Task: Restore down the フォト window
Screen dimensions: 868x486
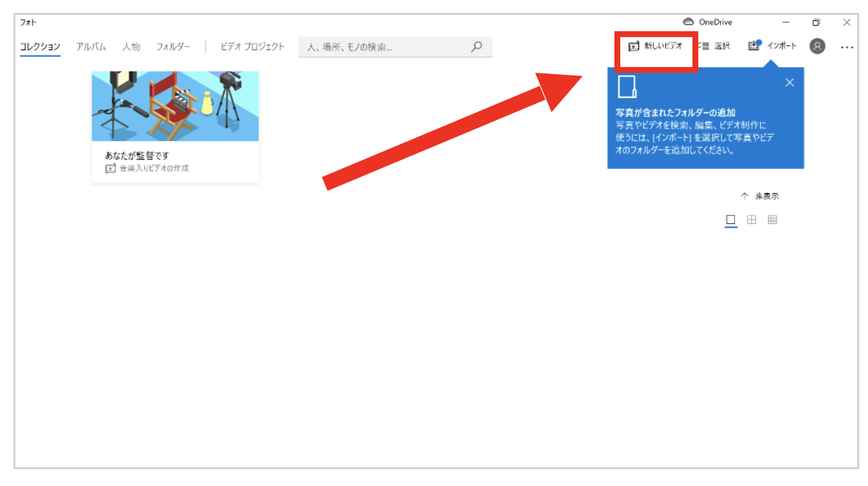Action: click(x=816, y=22)
